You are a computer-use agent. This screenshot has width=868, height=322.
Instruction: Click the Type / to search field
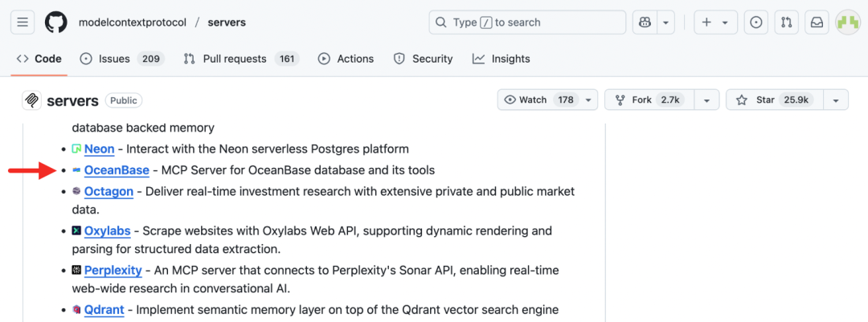[527, 22]
